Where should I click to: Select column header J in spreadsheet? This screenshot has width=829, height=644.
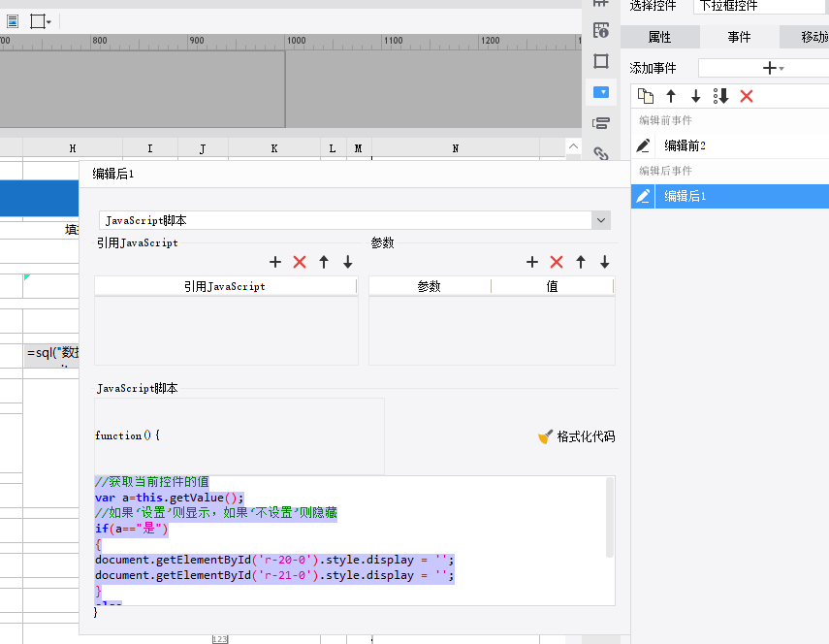pyautogui.click(x=203, y=148)
